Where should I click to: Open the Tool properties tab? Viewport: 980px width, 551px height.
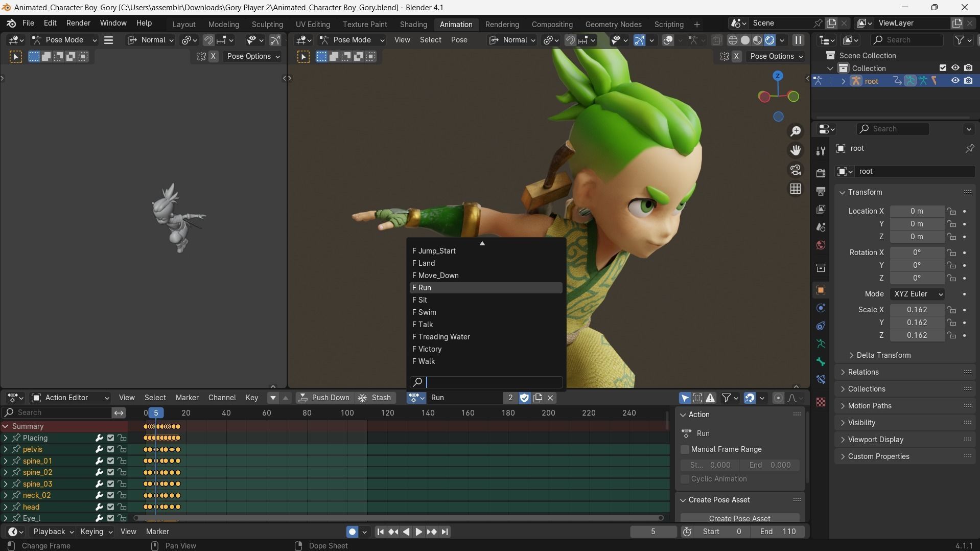coord(821,151)
